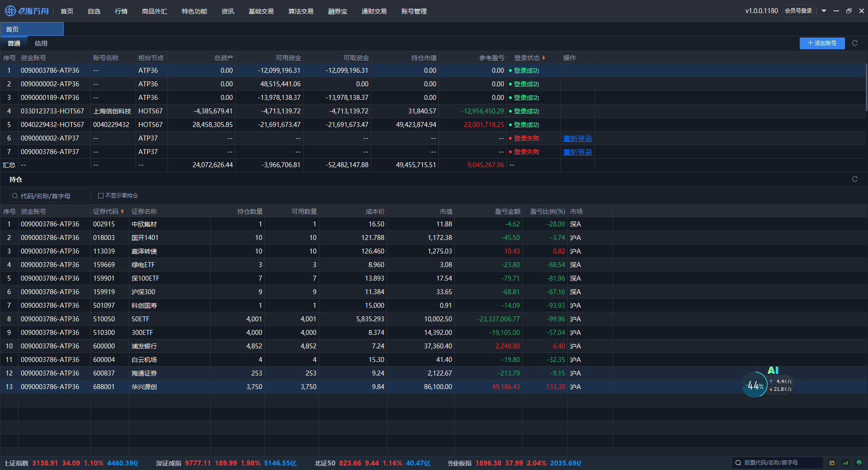Click the 上证指数 index in status bar
The image size is (868, 470).
pos(71,463)
